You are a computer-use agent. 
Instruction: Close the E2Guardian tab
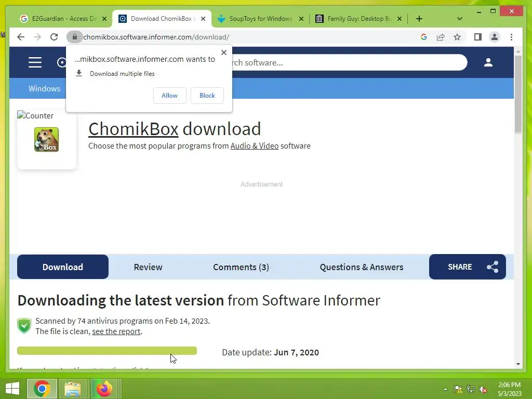pyautogui.click(x=104, y=19)
